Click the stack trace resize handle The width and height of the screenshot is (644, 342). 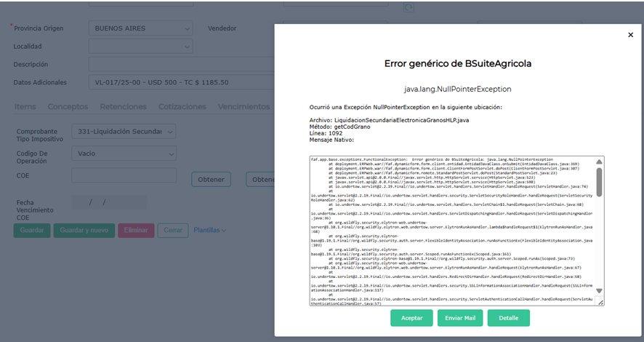click(x=600, y=303)
